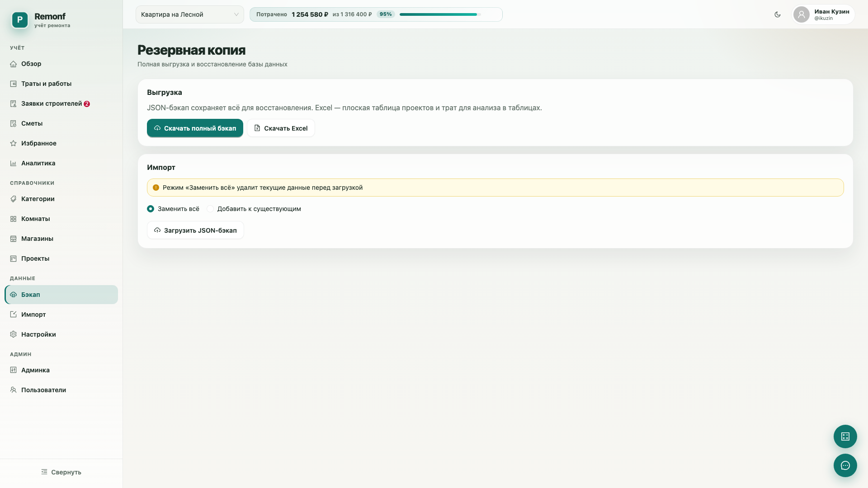Click the Магазины store icon
Image resolution: width=868 pixels, height=488 pixels.
(x=14, y=239)
